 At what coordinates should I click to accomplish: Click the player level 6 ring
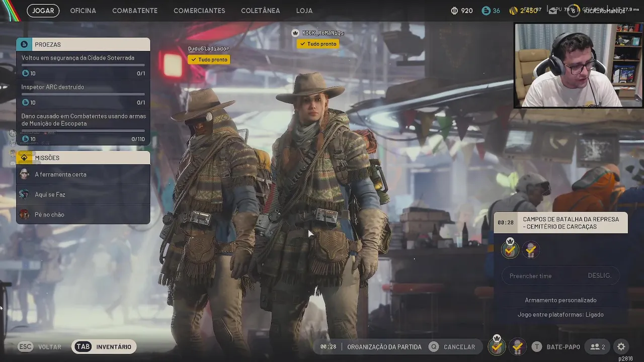(573, 11)
